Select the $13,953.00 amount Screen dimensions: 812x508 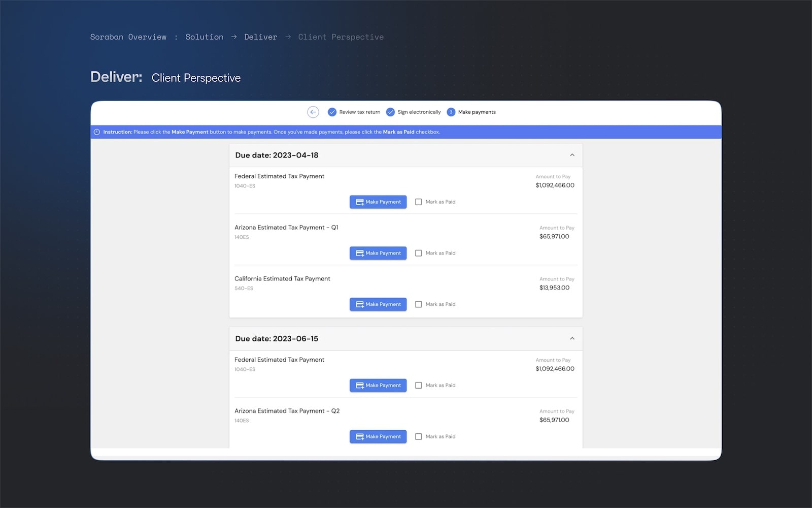click(x=554, y=288)
